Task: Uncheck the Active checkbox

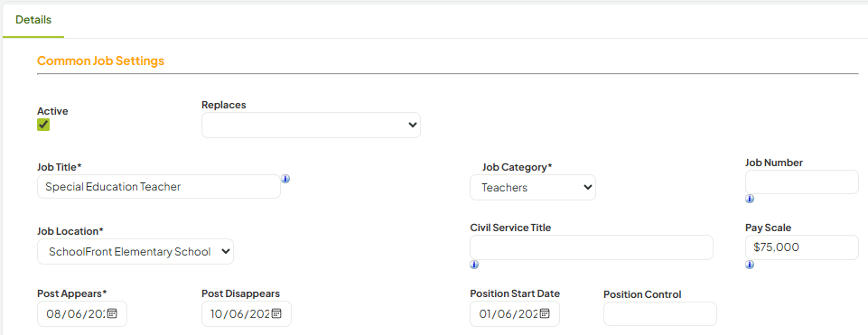Action: coord(43,125)
